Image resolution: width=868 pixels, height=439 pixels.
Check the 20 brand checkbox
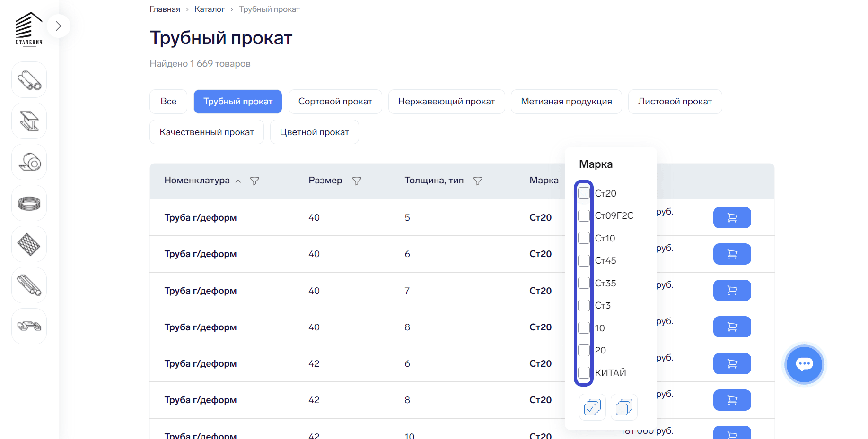pyautogui.click(x=584, y=350)
